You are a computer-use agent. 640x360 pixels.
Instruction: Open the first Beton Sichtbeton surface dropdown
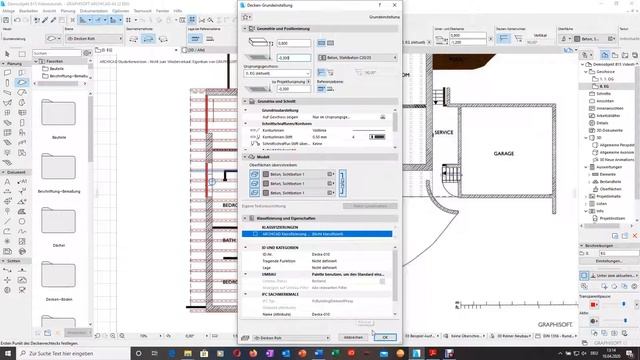[331, 174]
